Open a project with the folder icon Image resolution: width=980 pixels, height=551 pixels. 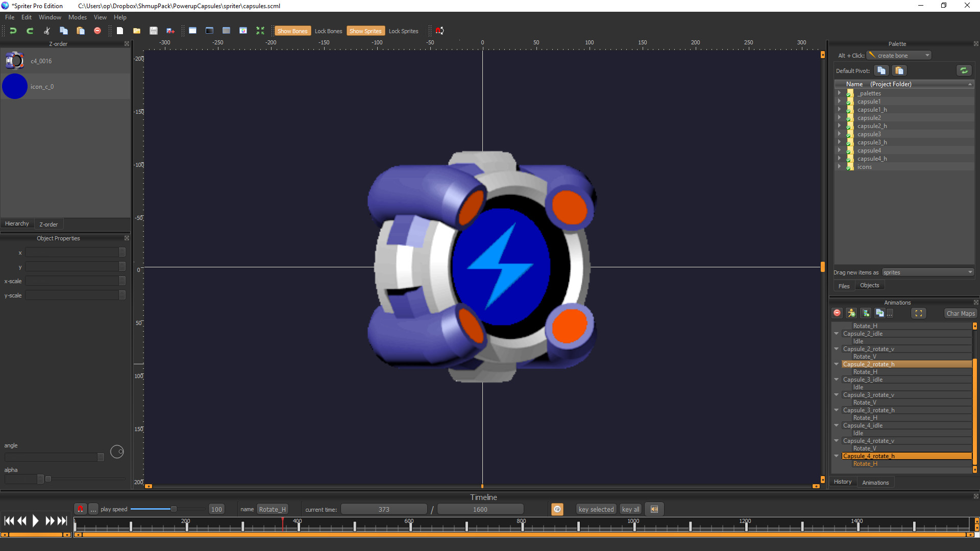click(x=137, y=31)
